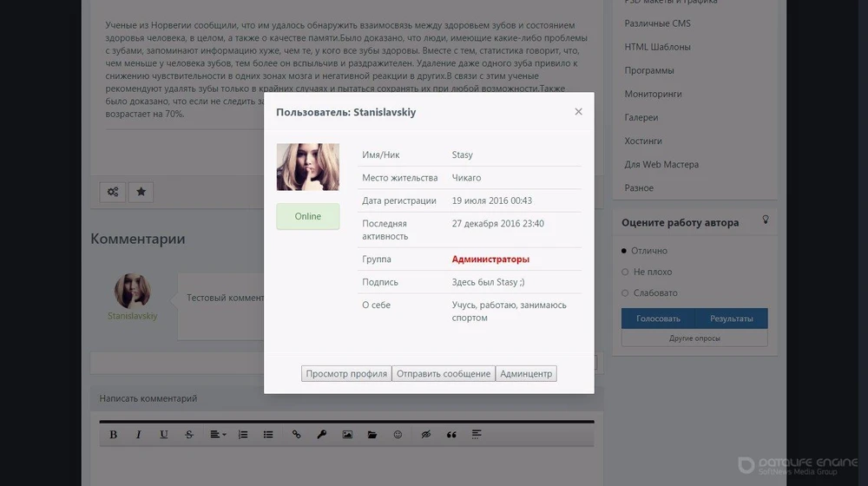Click the Результаты button
The height and width of the screenshot is (486, 868).
tap(731, 319)
